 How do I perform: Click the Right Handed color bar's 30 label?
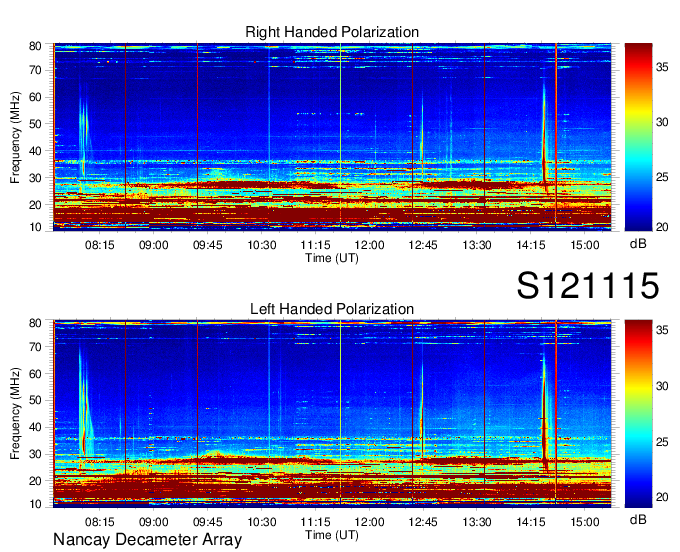(x=662, y=122)
